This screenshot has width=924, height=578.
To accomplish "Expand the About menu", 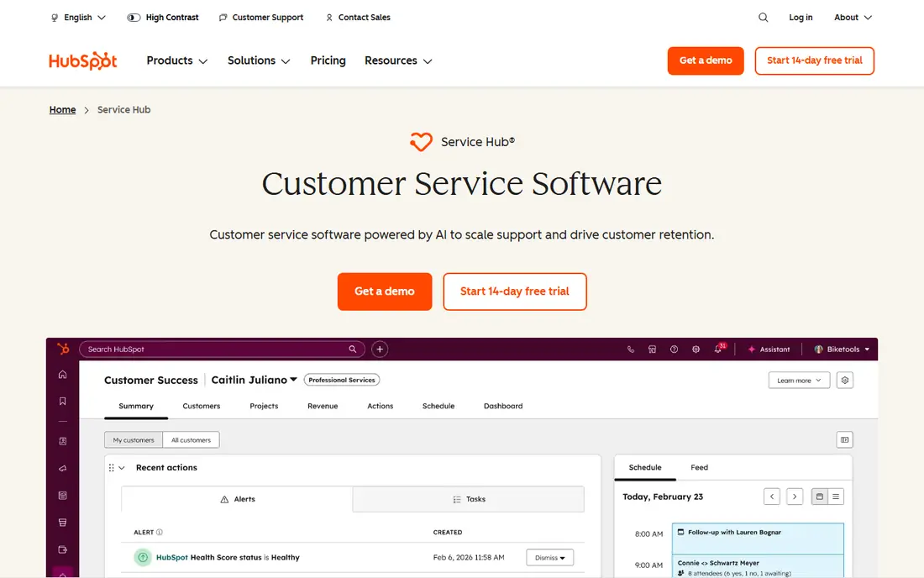I will (853, 18).
